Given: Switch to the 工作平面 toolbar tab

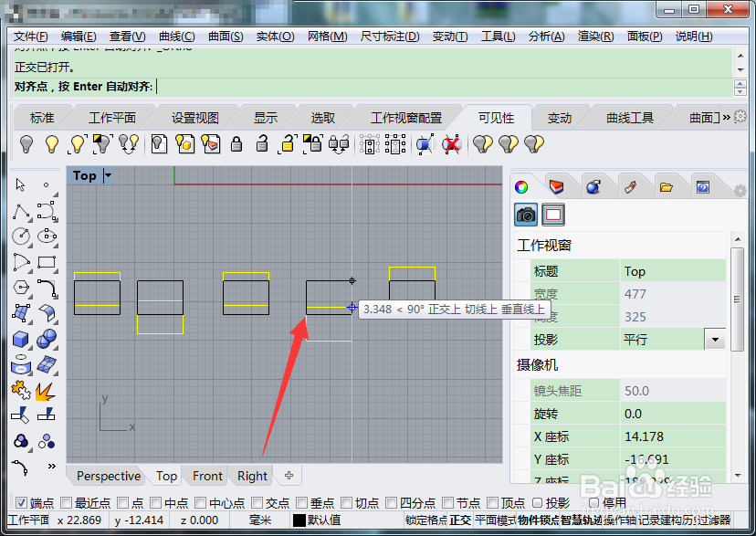Looking at the screenshot, I should click(x=112, y=118).
